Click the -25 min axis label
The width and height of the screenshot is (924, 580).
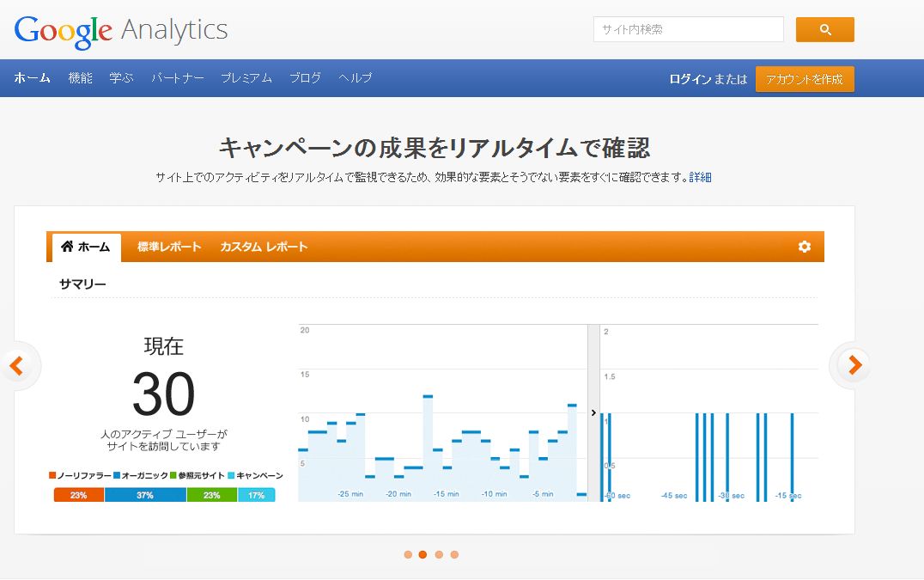350,494
